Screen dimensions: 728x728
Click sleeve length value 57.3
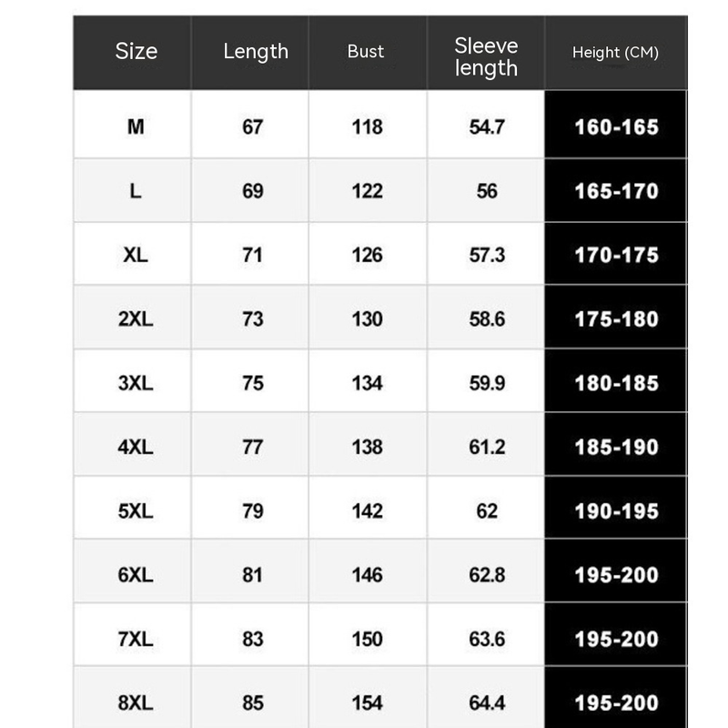(x=487, y=255)
